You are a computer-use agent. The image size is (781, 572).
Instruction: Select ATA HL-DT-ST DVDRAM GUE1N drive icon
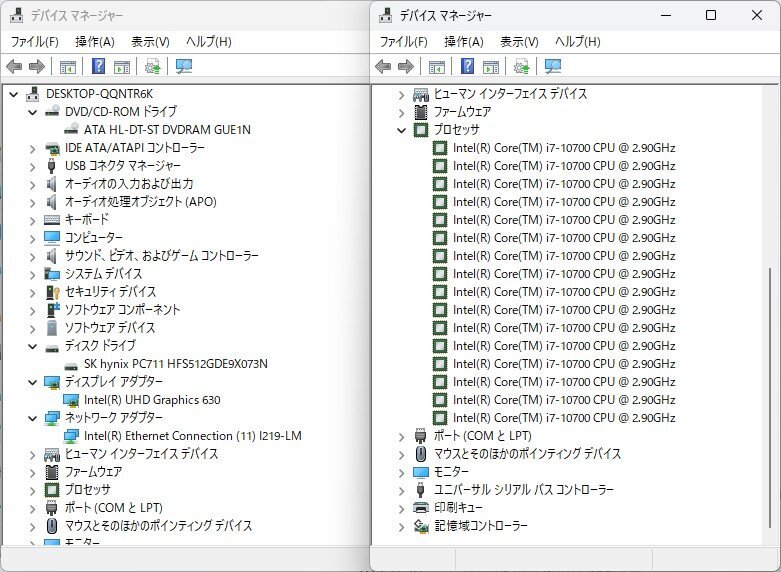[71, 129]
